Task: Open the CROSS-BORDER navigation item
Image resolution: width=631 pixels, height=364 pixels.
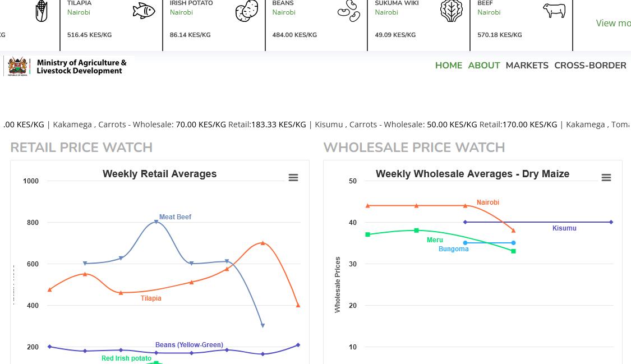Action: click(590, 66)
